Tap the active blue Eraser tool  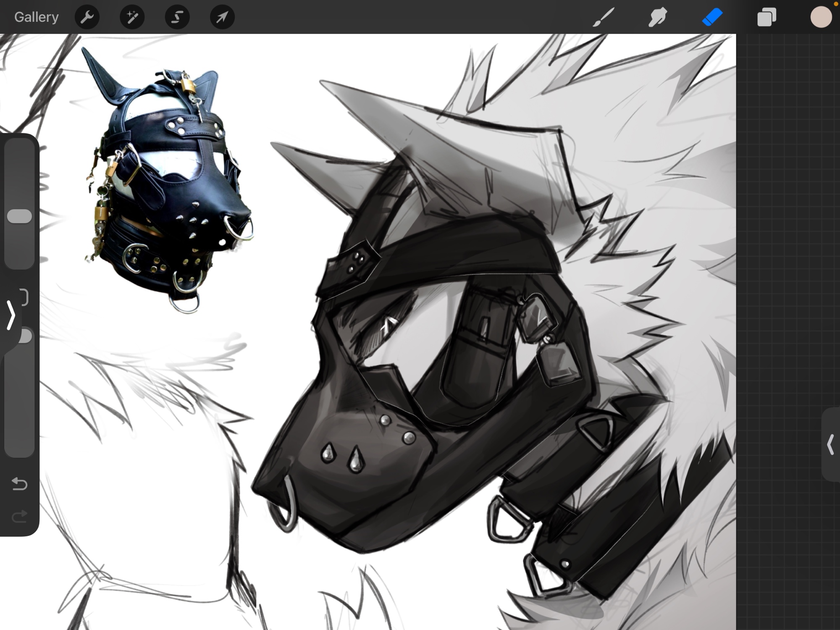pos(712,17)
